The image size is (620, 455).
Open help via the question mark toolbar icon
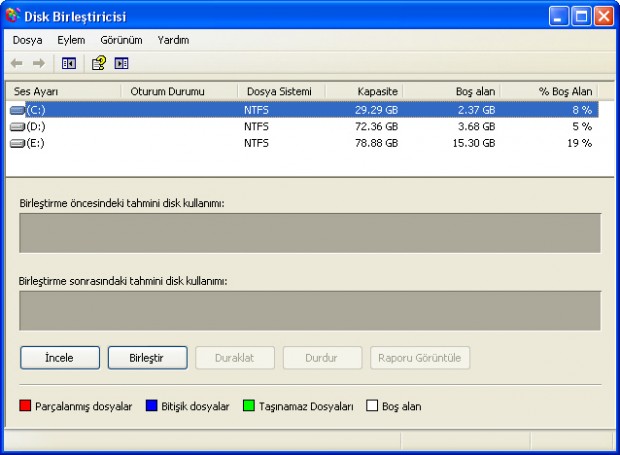click(98, 63)
